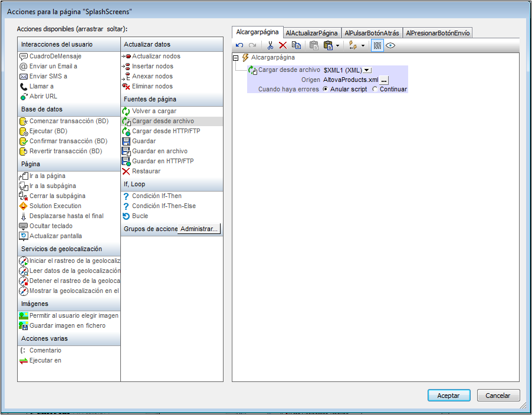Select the Ir a la subpágina icon
The width and height of the screenshot is (532, 415).
[24, 186]
